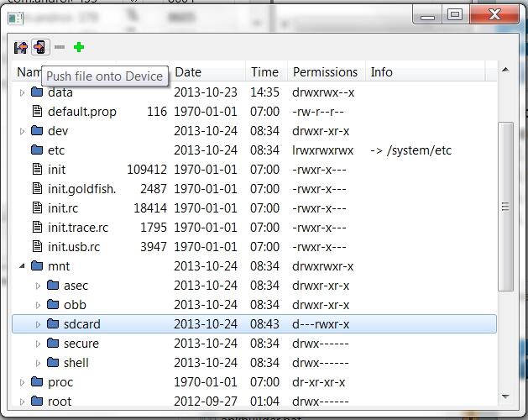
Task: Click the size value 18414
Action: click(x=150, y=208)
